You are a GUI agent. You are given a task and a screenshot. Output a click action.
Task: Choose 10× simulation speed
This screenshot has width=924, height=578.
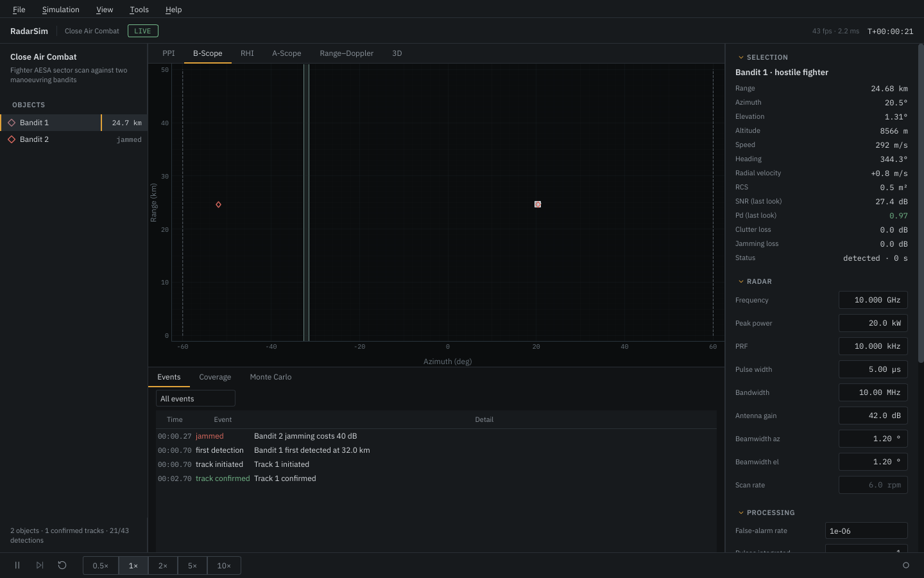(x=224, y=566)
